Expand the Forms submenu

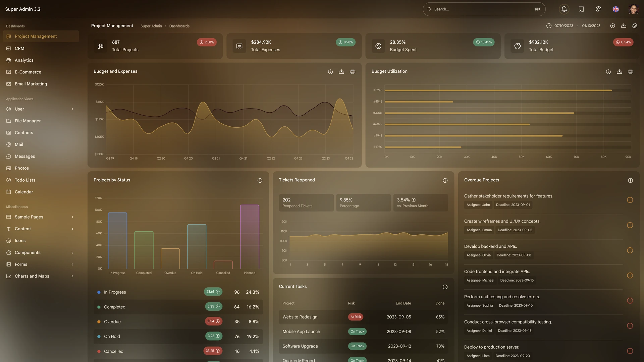point(72,264)
